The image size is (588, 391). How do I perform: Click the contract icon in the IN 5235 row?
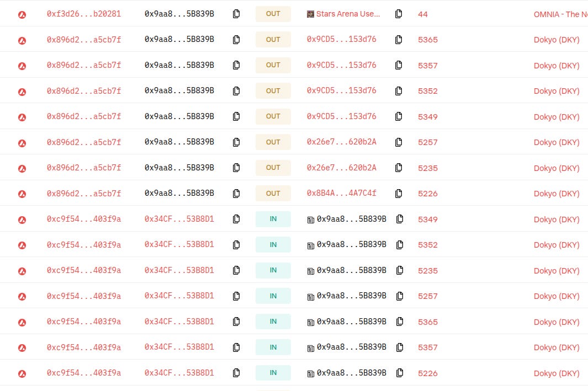click(x=310, y=271)
